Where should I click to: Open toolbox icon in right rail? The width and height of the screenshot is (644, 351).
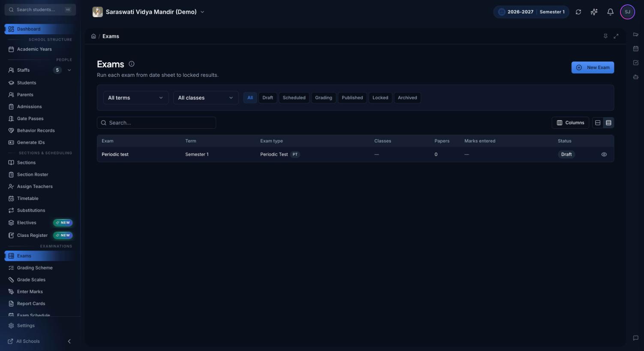point(636,77)
